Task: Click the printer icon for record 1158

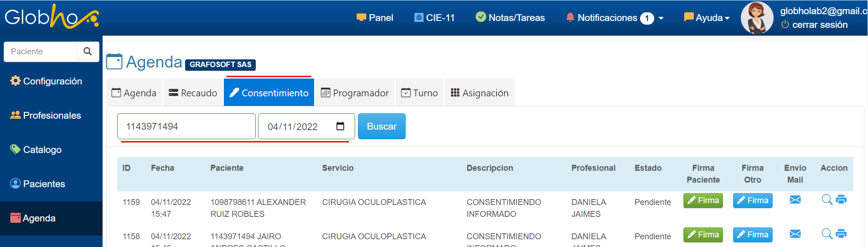Action: pyautogui.click(x=841, y=234)
